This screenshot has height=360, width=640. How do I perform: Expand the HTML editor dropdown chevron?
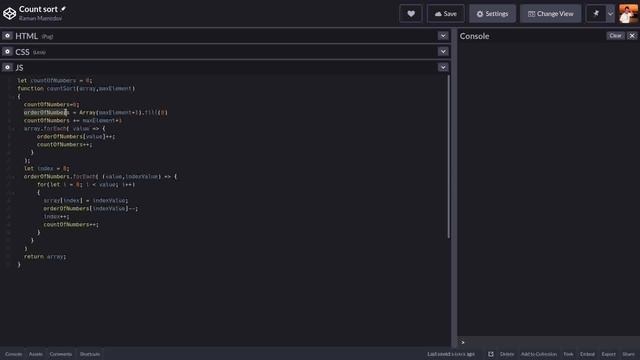click(443, 36)
